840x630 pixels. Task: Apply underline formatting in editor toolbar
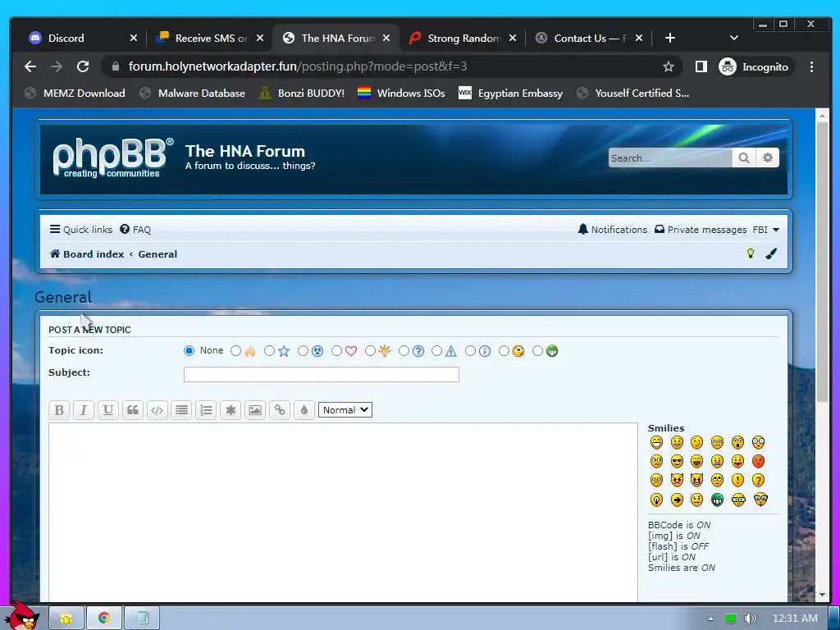[107, 410]
